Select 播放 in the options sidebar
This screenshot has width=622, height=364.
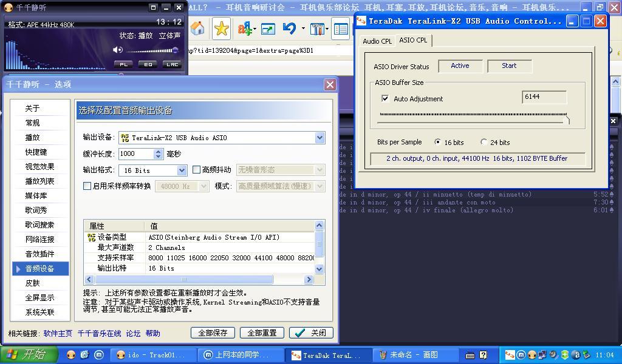[x=40, y=138]
